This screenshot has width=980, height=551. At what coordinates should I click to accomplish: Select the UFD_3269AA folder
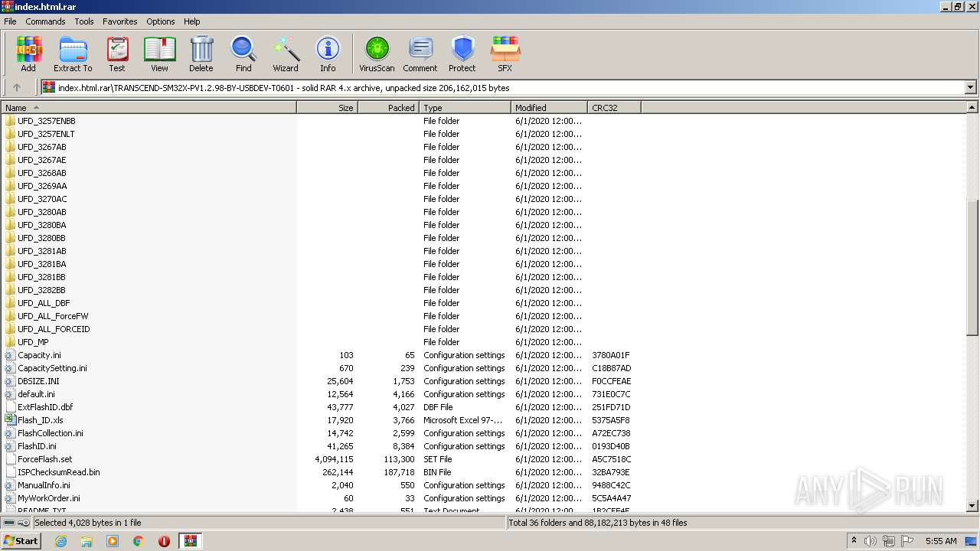42,186
